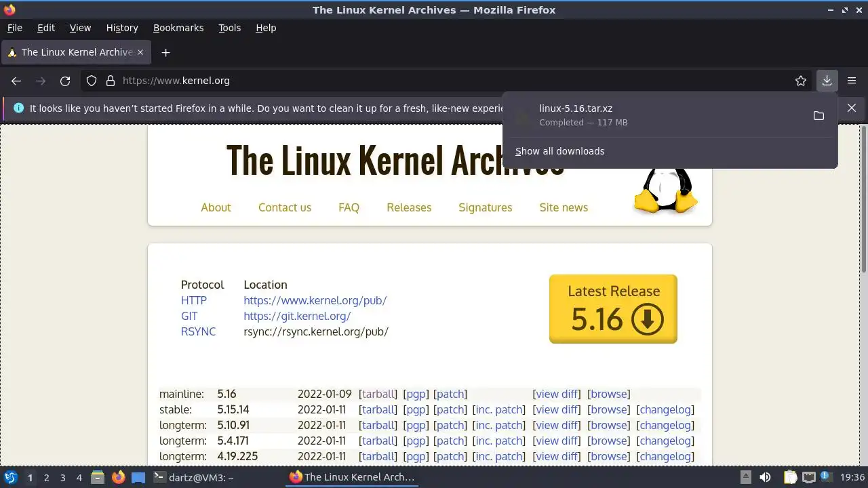
Task: Open changelog for stable 5.15.14
Action: [x=665, y=409]
